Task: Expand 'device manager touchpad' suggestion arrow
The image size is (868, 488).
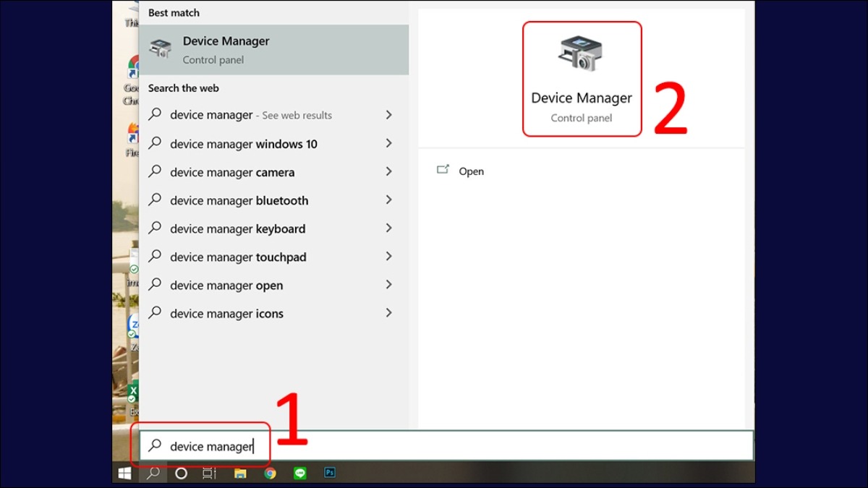Action: [389, 257]
